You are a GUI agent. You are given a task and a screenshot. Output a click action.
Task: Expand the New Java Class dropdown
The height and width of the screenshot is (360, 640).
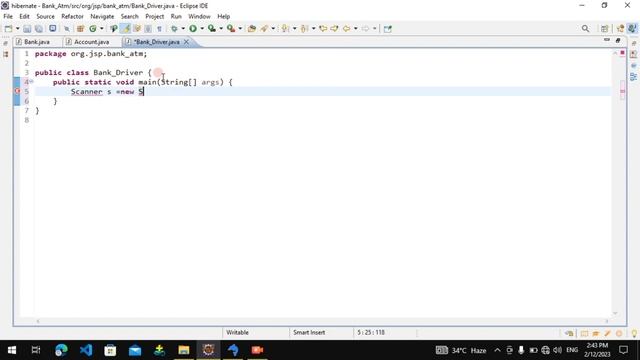102,29
